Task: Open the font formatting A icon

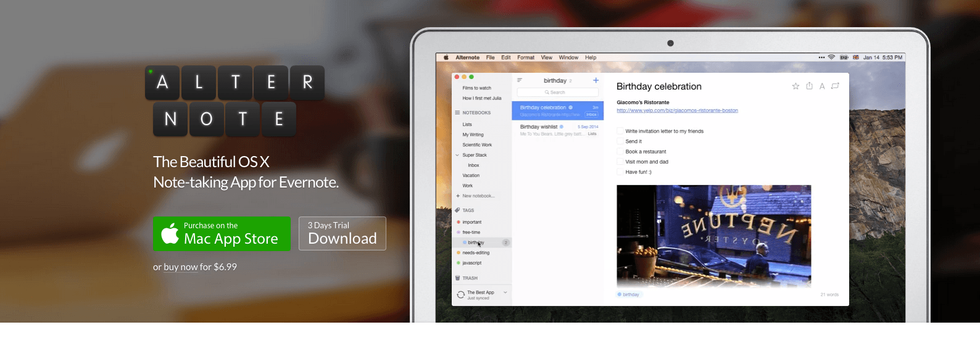Action: tap(822, 86)
